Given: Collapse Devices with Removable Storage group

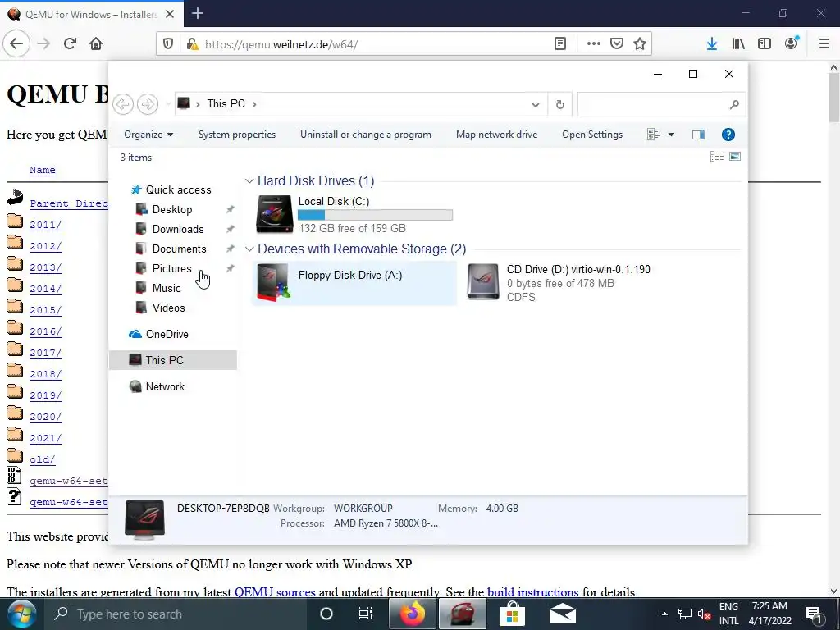Looking at the screenshot, I should click(249, 249).
